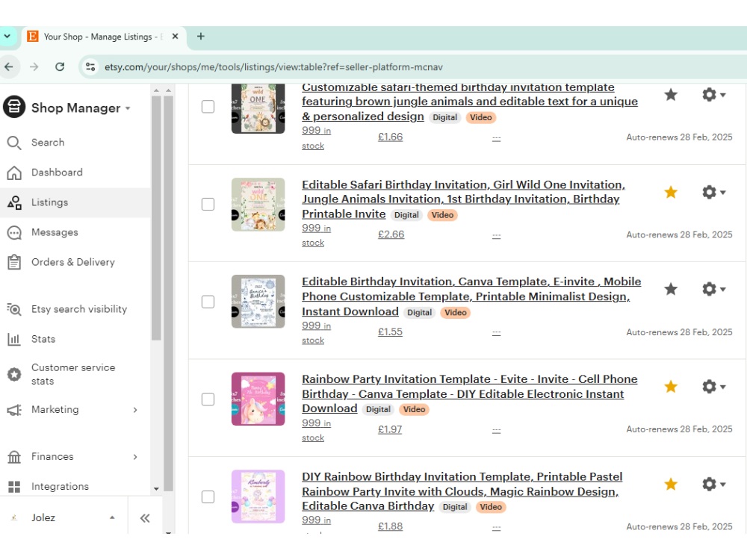This screenshot has width=747, height=560.
Task: Click the Marketing megaphone icon
Action: click(x=14, y=410)
